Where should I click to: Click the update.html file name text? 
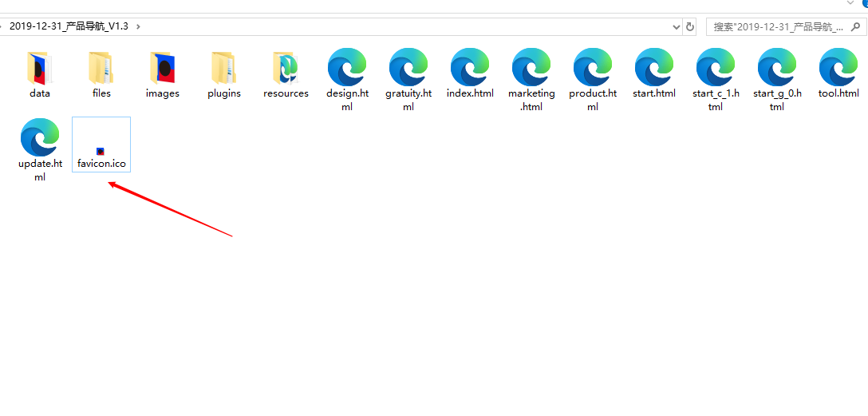click(x=40, y=171)
